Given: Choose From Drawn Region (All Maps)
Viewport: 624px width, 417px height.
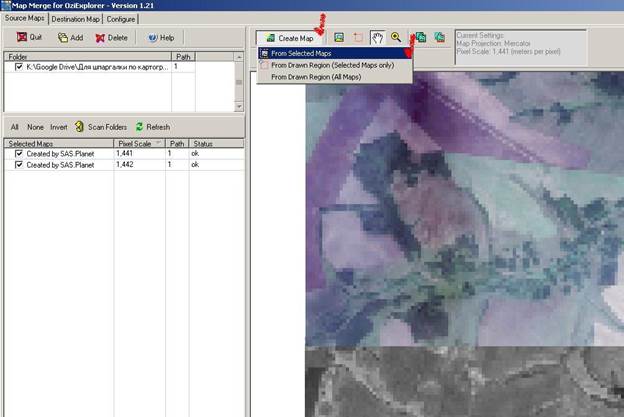Looking at the screenshot, I should (335, 77).
